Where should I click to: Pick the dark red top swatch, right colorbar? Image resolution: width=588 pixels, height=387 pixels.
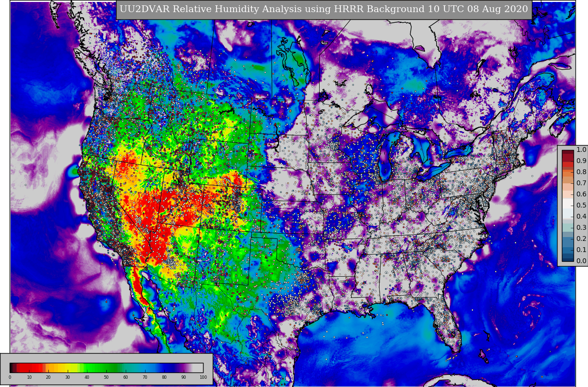click(x=568, y=153)
